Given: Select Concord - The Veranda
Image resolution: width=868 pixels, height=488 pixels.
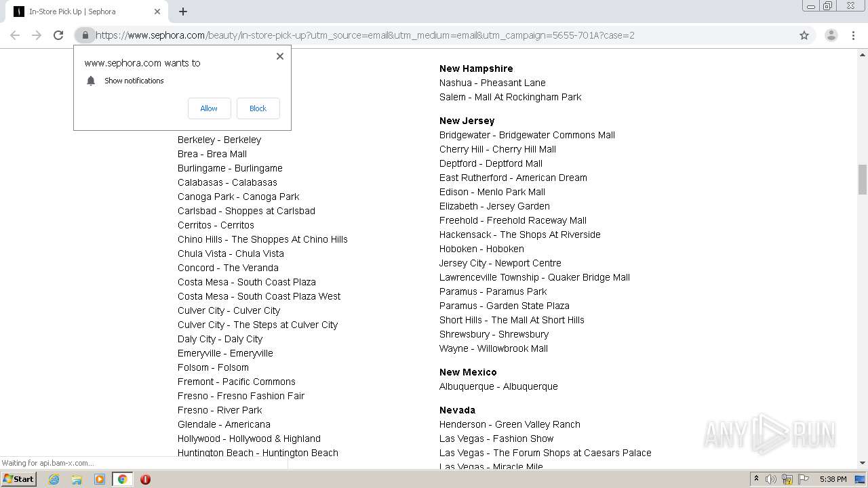Looking at the screenshot, I should [x=228, y=268].
